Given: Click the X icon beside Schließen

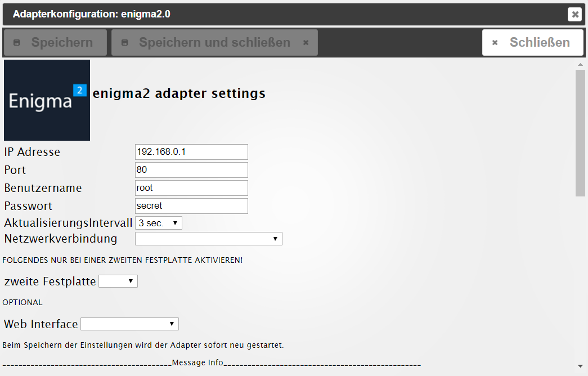Looking at the screenshot, I should pos(495,42).
